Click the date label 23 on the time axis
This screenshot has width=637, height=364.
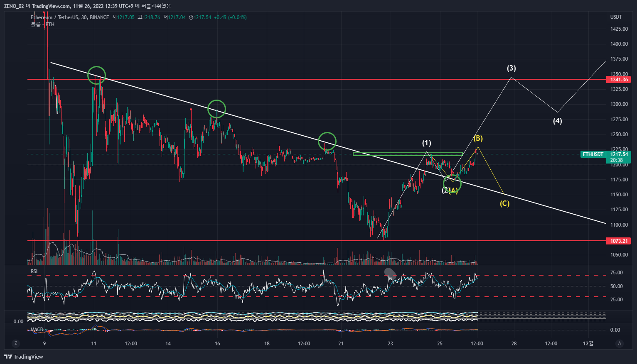390,344
